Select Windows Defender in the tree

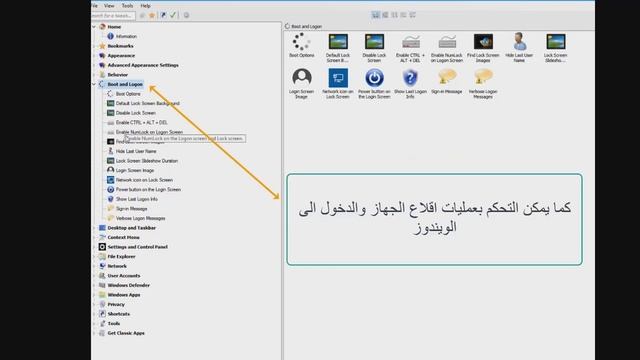click(x=129, y=285)
